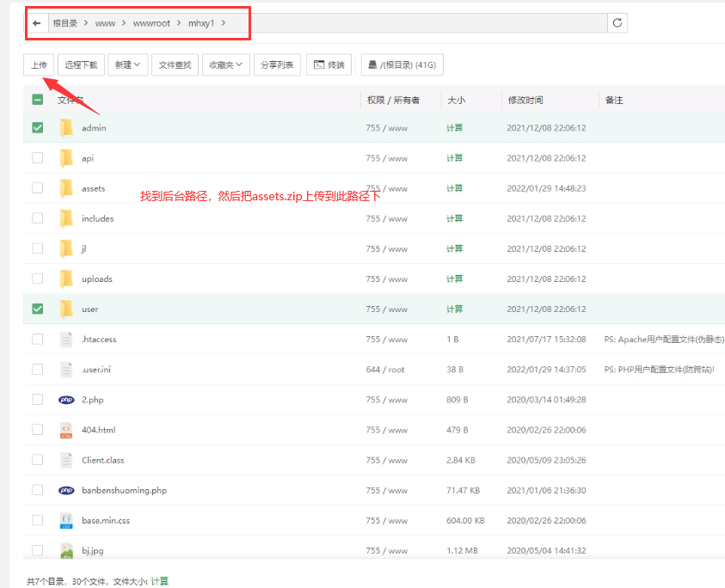Click the bj.jpg image file icon
The height and width of the screenshot is (588, 725).
[66, 550]
